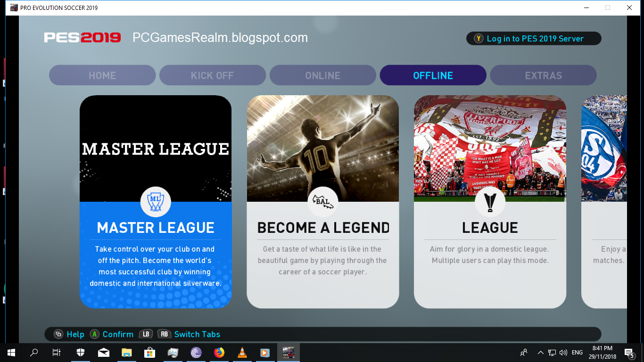Click the PES 2019 taskbar icon
Image resolution: width=644 pixels, height=362 pixels.
click(288, 352)
